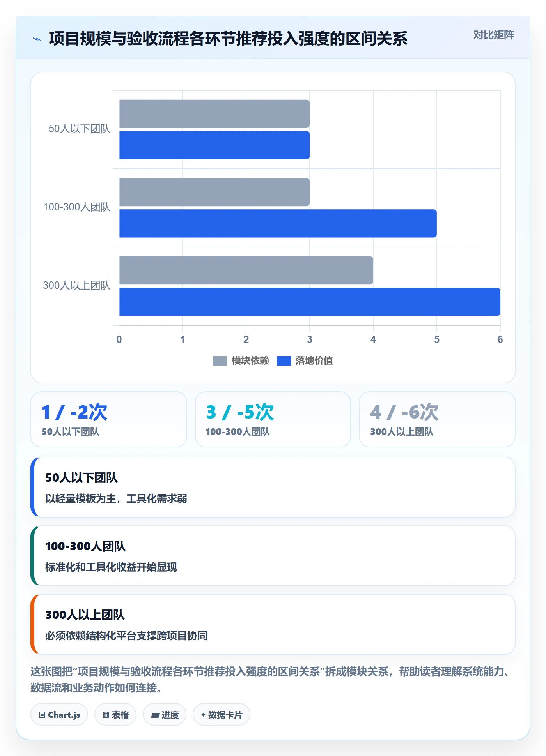The width and height of the screenshot is (546, 756).
Task: Select the Chart.js tag label
Action: pos(64,715)
